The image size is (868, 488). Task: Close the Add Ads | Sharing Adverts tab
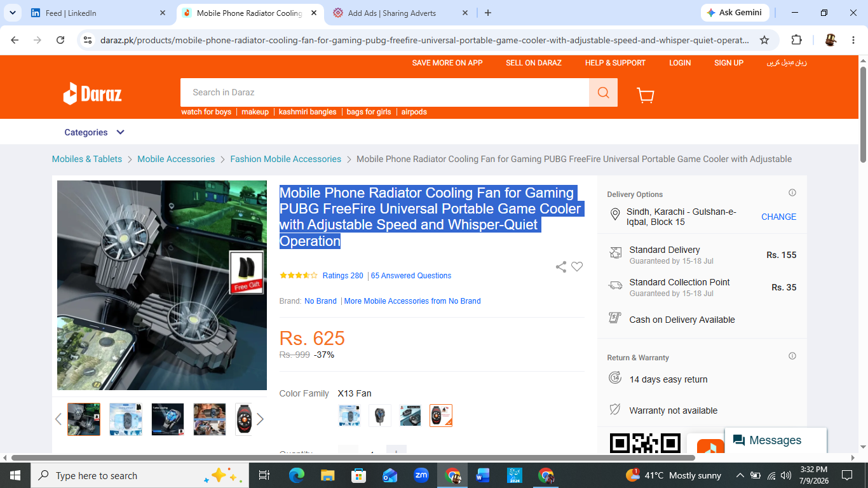pyautogui.click(x=465, y=13)
